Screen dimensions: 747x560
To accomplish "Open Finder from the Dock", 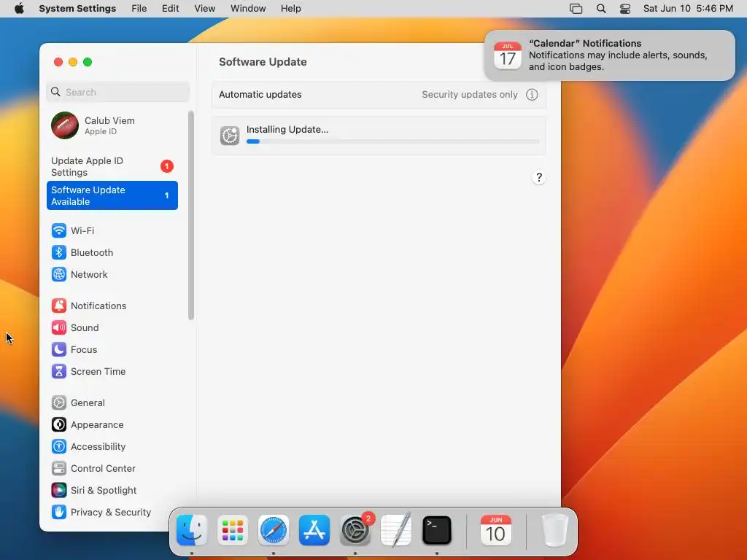I will 192,530.
